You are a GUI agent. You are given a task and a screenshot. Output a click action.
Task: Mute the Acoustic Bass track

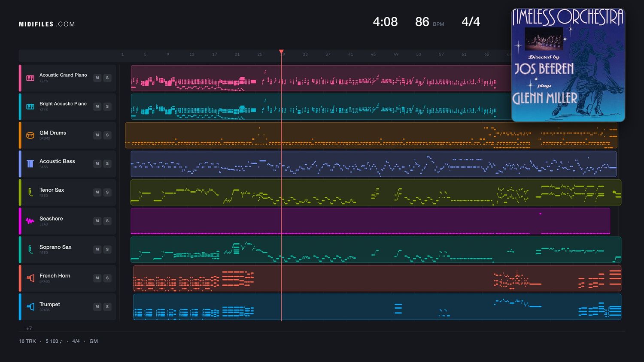coord(97,163)
